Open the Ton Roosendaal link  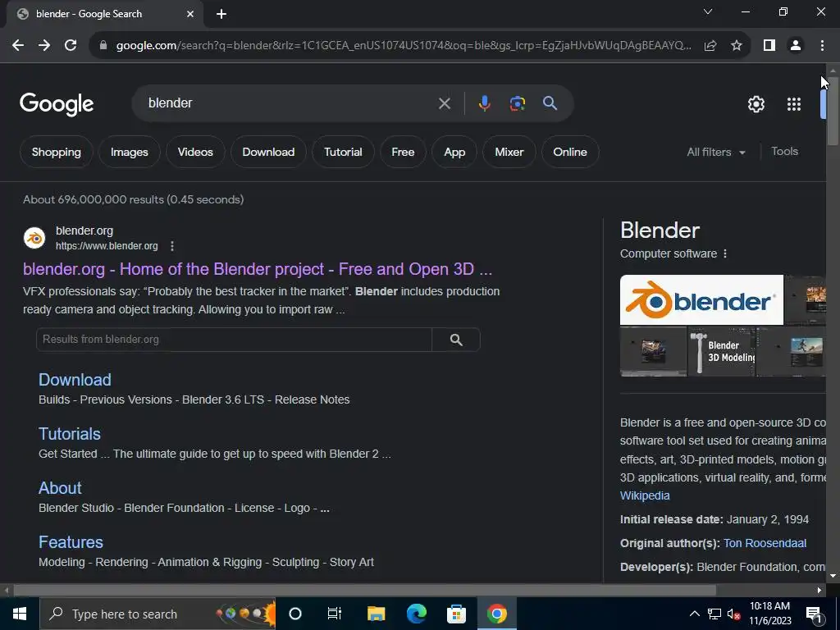pos(765,543)
